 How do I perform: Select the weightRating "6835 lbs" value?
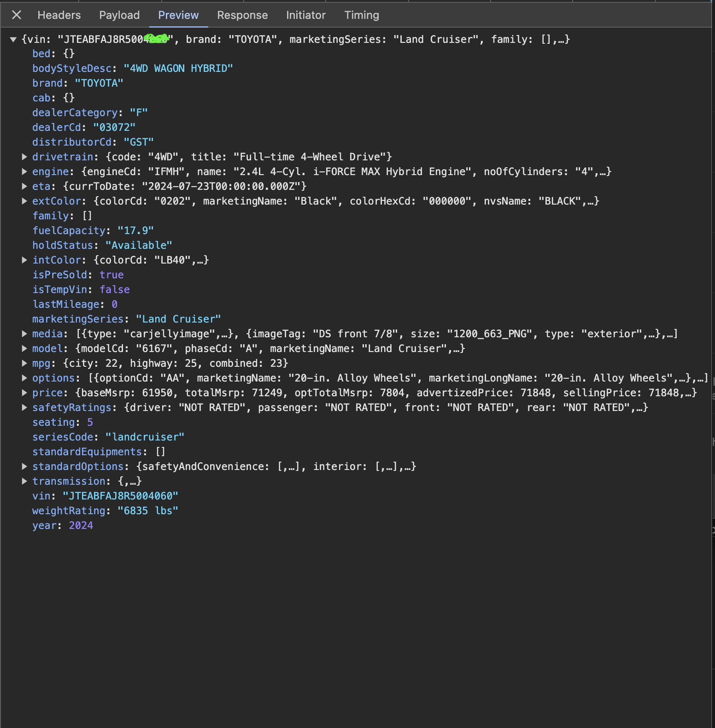coord(148,511)
